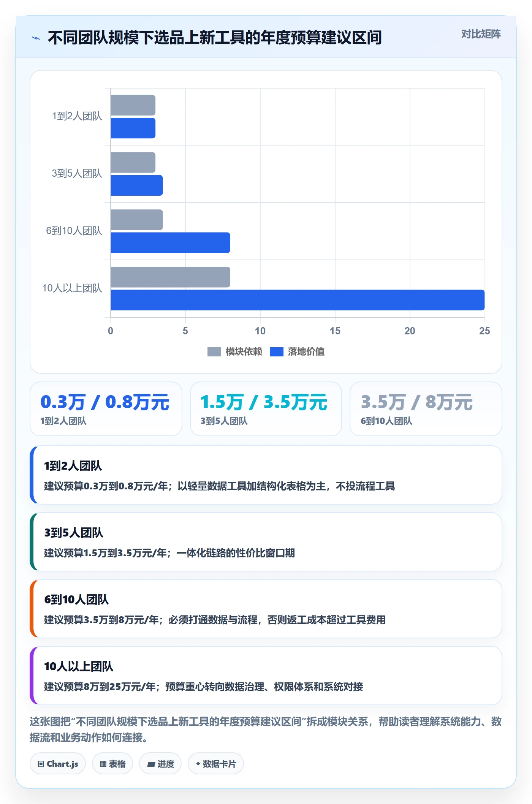Toggle the 模块依赖 legend swatch

pyautogui.click(x=214, y=352)
